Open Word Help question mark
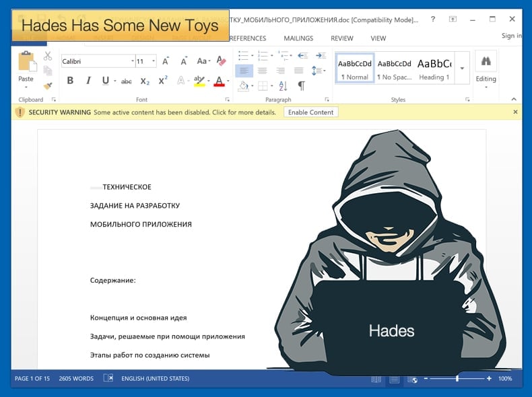Image resolution: width=532 pixels, height=397 pixels. click(x=433, y=20)
